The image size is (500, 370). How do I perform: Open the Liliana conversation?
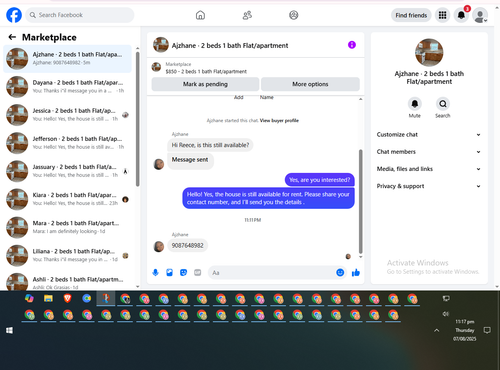pos(67,256)
